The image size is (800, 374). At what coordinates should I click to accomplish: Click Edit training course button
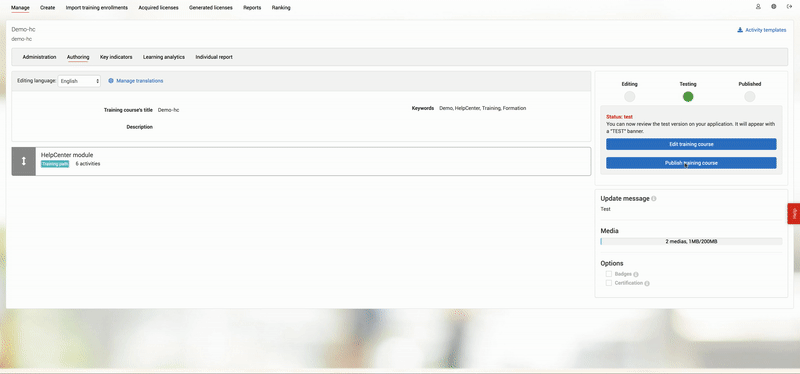pos(691,144)
